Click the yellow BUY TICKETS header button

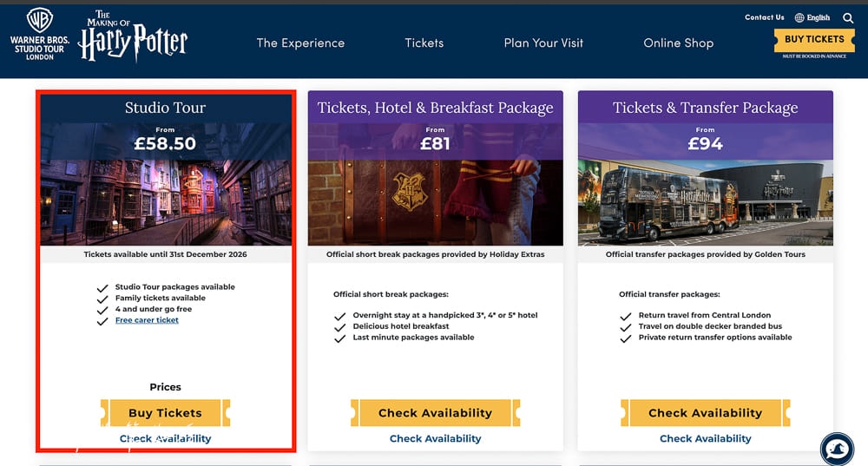814,39
